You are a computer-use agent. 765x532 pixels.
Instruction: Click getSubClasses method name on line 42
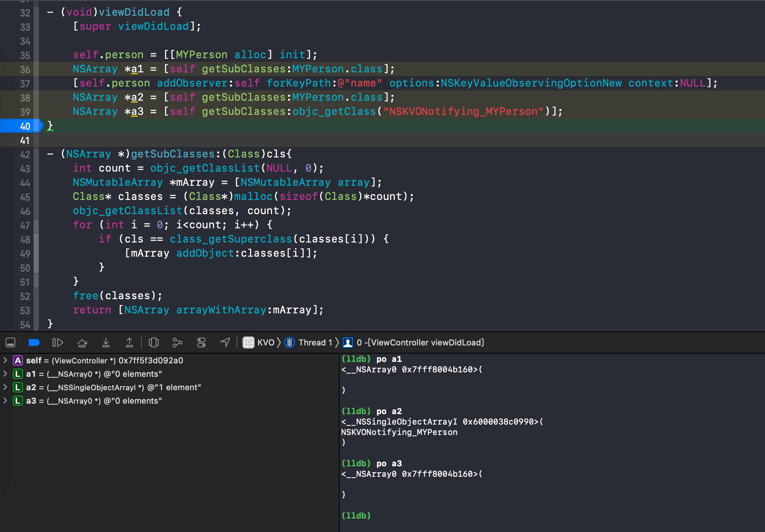tap(173, 154)
